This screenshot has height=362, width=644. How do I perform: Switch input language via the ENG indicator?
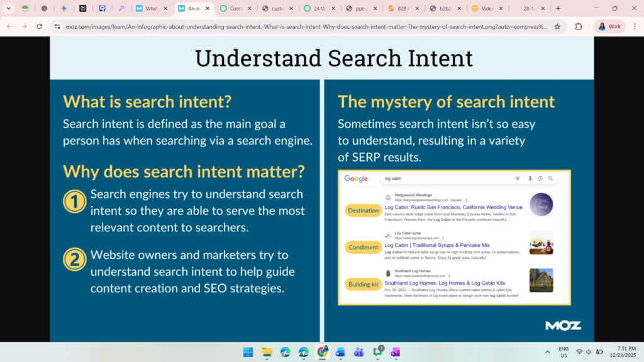564,352
